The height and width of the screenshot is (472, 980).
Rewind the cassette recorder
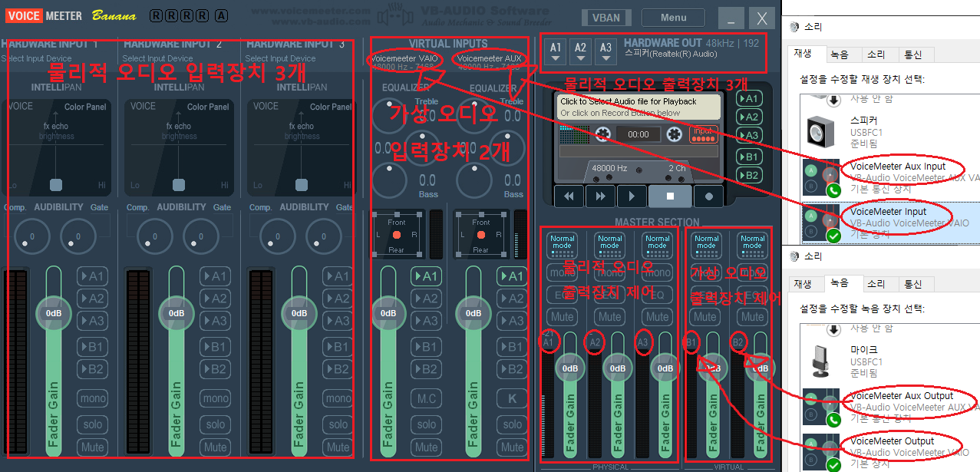[x=569, y=196]
